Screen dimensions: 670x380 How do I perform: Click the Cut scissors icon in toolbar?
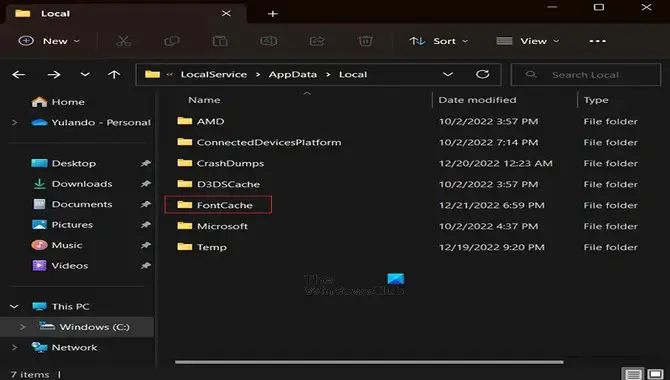[123, 41]
